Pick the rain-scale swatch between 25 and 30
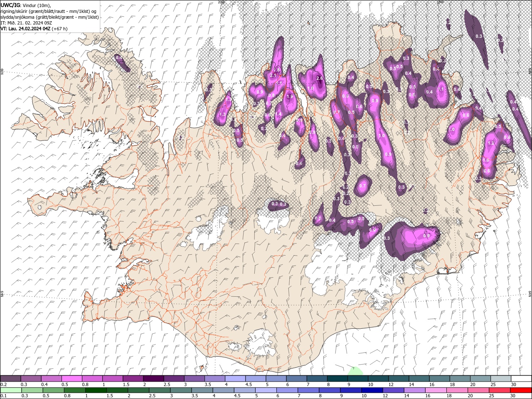This screenshot has height=399, width=532. (x=499, y=390)
